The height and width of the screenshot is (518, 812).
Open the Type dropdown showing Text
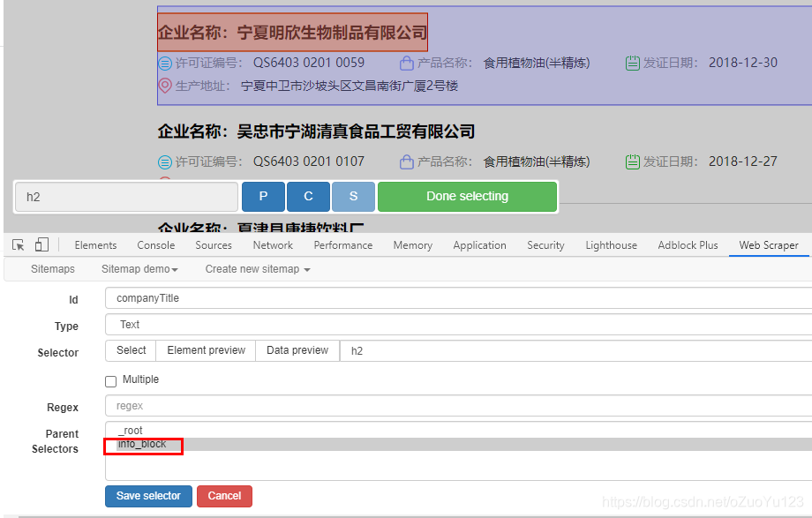pos(458,325)
